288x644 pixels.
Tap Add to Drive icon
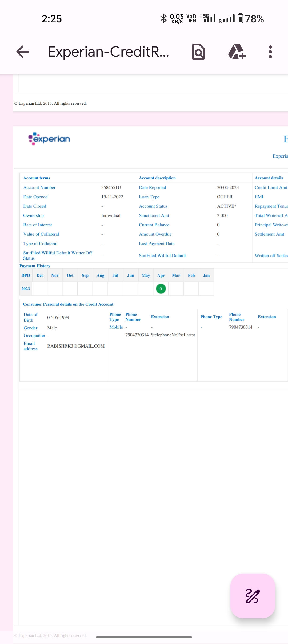pyautogui.click(x=237, y=52)
